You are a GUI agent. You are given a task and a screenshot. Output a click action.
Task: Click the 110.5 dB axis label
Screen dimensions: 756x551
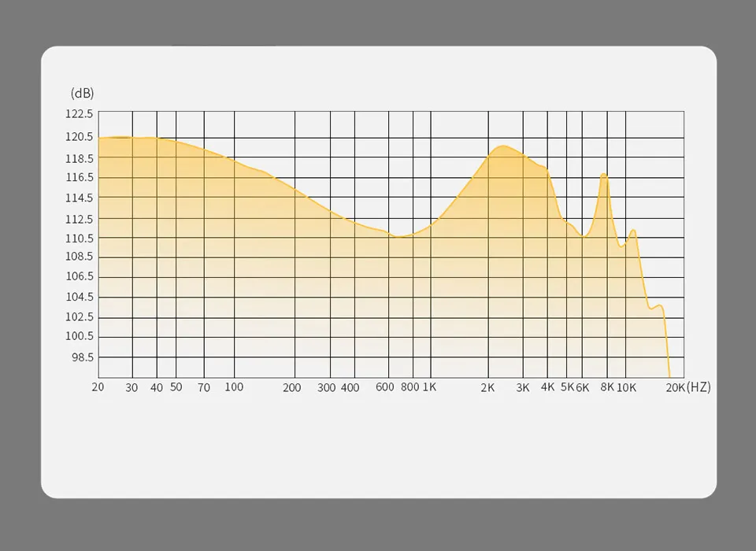[x=79, y=239]
